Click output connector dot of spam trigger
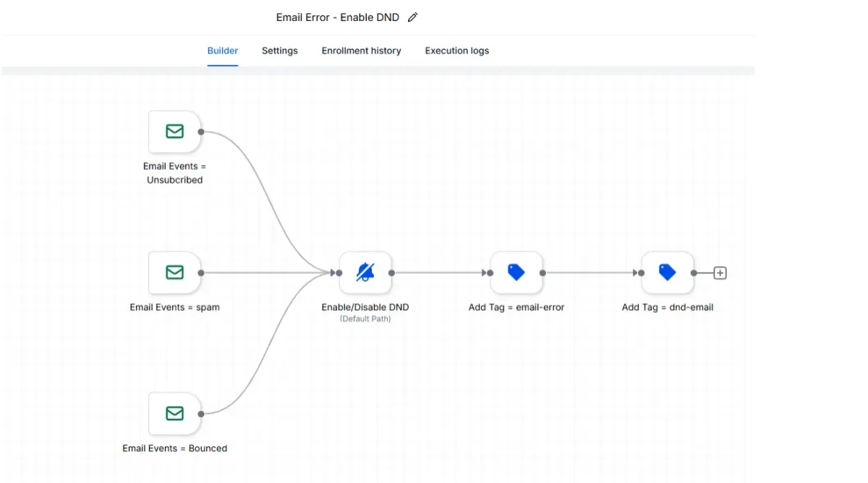The height and width of the screenshot is (483, 868). click(201, 273)
